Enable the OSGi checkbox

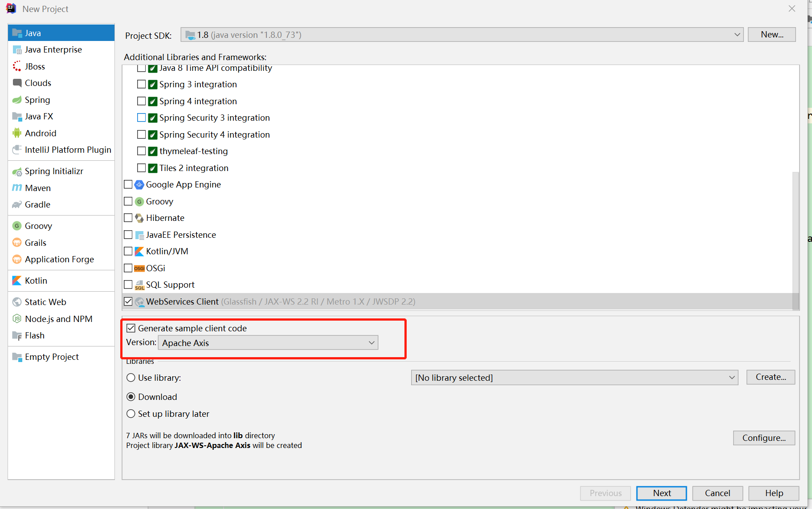point(128,268)
